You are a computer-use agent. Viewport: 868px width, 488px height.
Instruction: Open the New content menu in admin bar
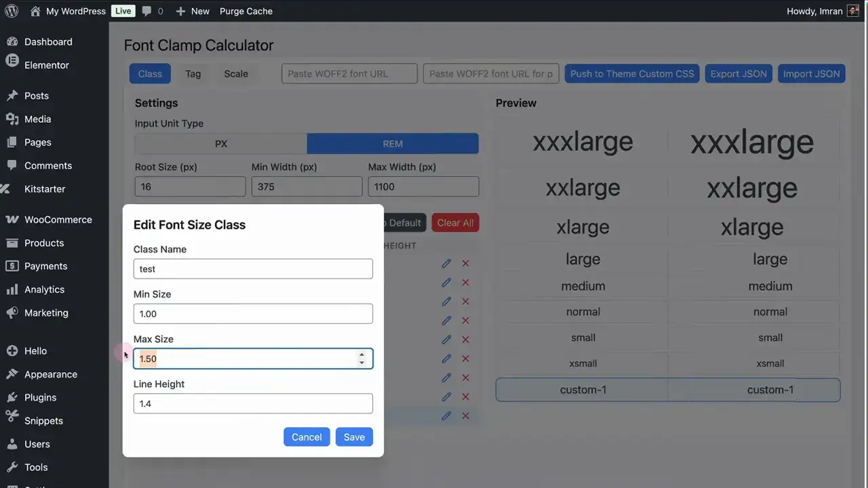(x=193, y=12)
